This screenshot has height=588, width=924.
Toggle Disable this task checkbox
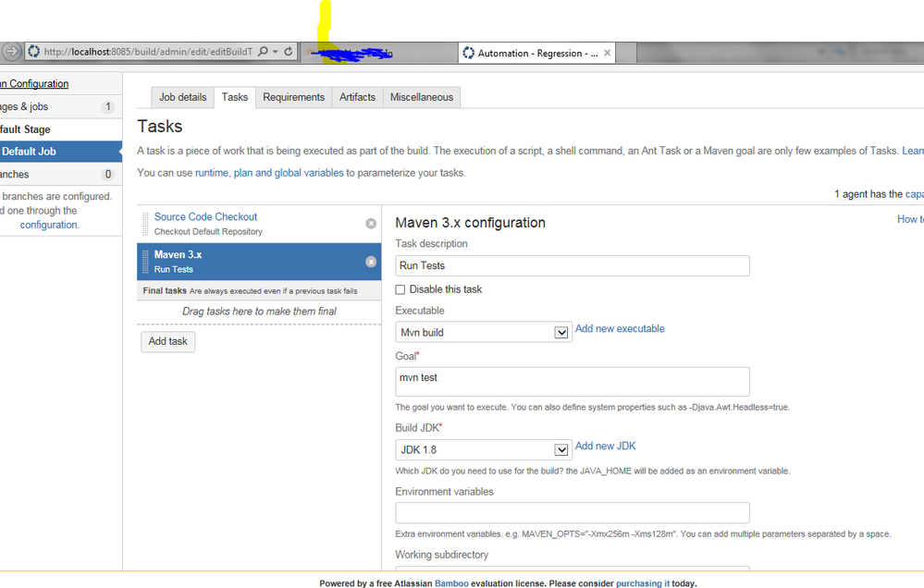point(400,289)
